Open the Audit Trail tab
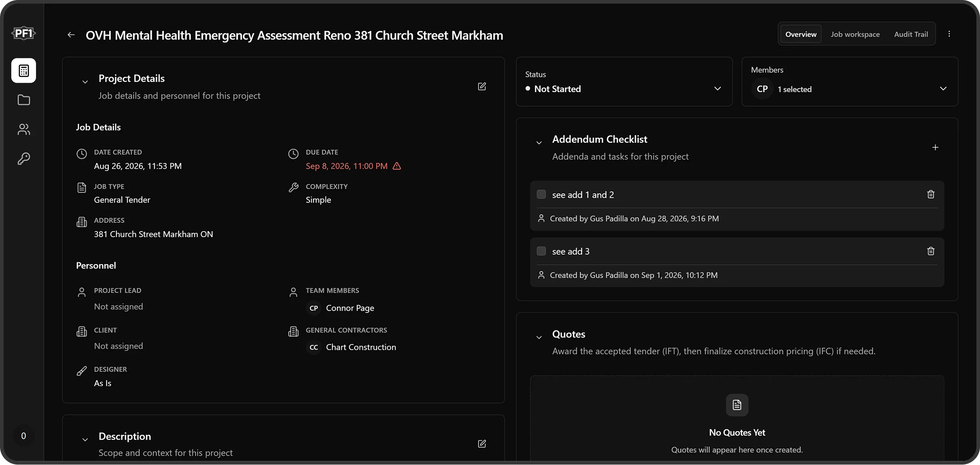980x465 pixels. click(x=911, y=34)
